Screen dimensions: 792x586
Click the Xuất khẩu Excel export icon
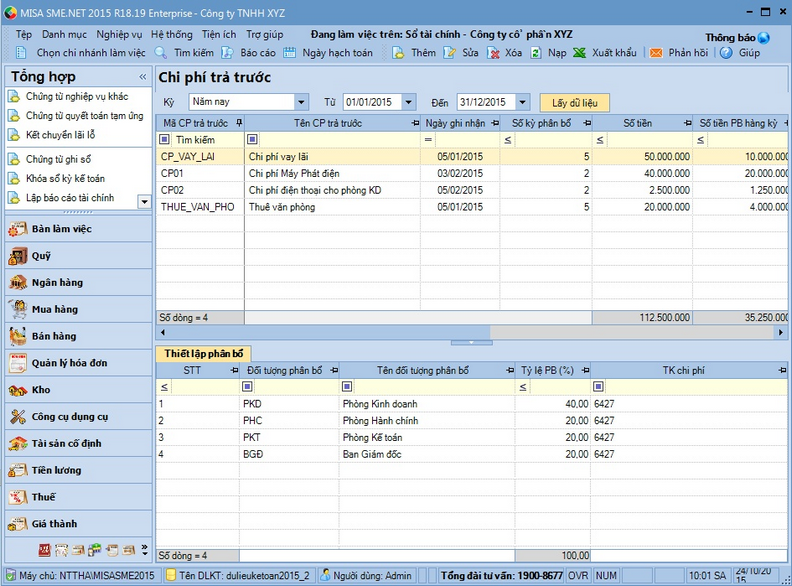click(x=579, y=53)
